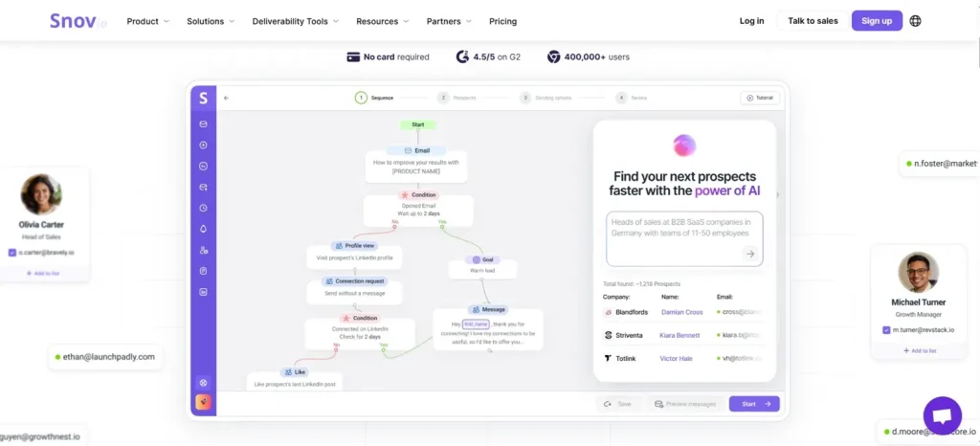Open the Snov.io home logo
This screenshot has height=446, width=980.
click(x=78, y=21)
